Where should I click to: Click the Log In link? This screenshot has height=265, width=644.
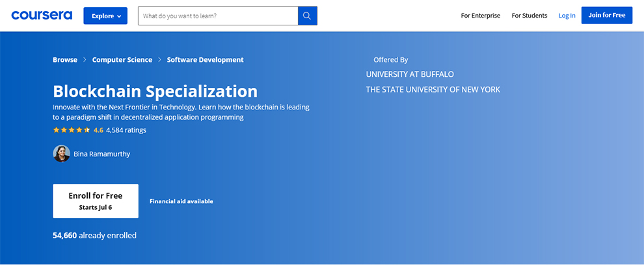(567, 16)
